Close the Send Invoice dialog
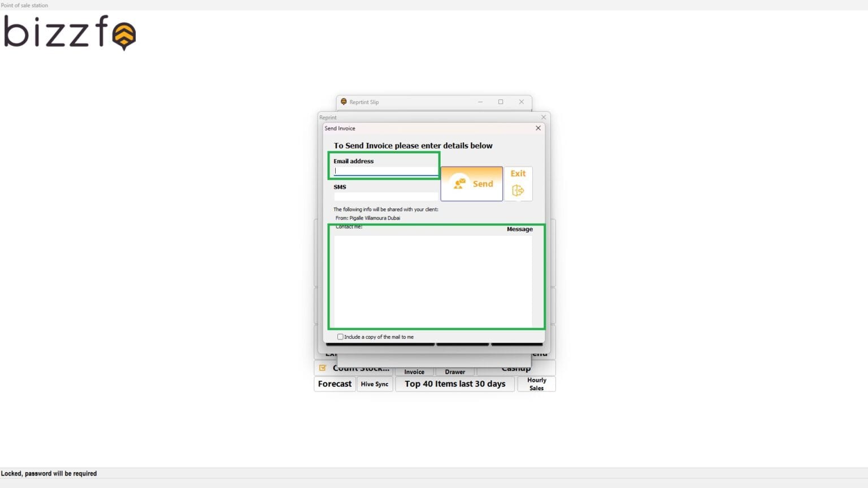 tap(537, 128)
